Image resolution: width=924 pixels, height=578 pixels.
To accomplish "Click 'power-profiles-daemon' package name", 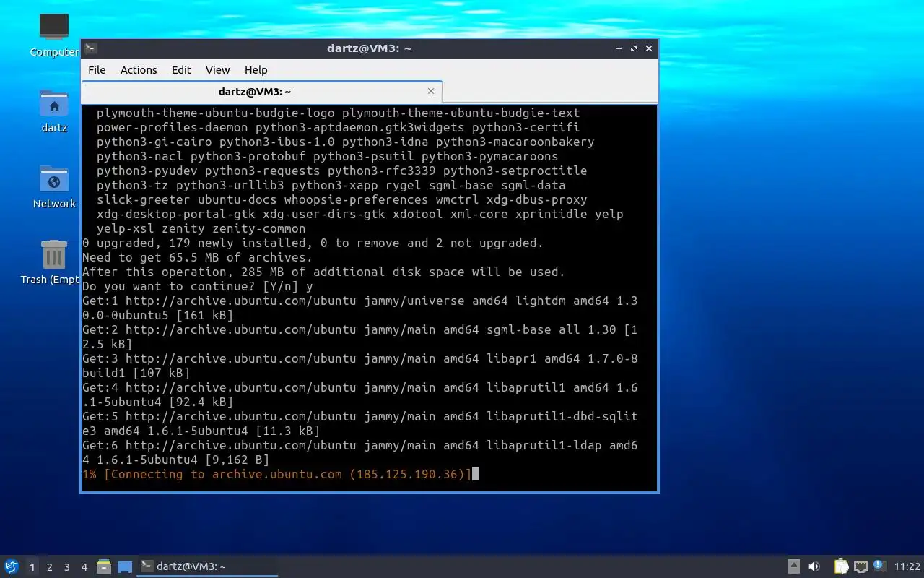I will [x=173, y=127].
